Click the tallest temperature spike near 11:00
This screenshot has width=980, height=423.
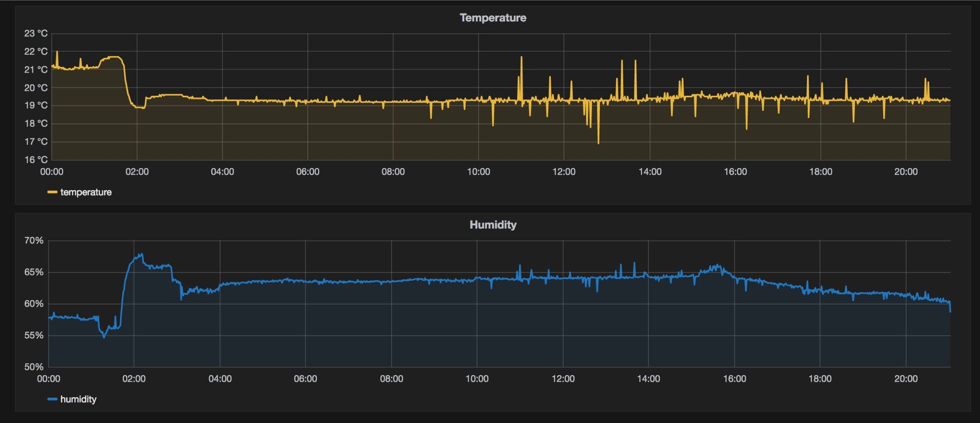(x=521, y=58)
